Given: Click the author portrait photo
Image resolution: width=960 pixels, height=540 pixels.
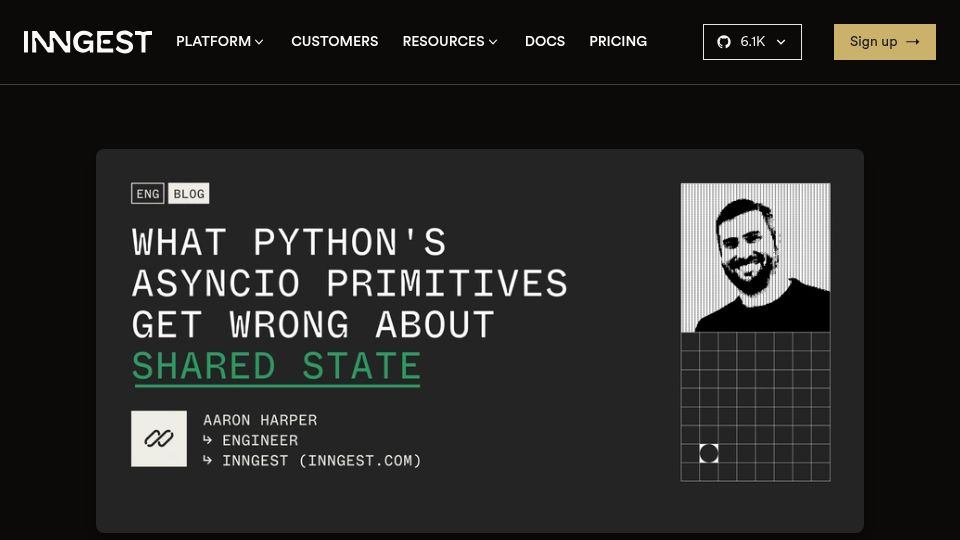Looking at the screenshot, I should click(756, 258).
